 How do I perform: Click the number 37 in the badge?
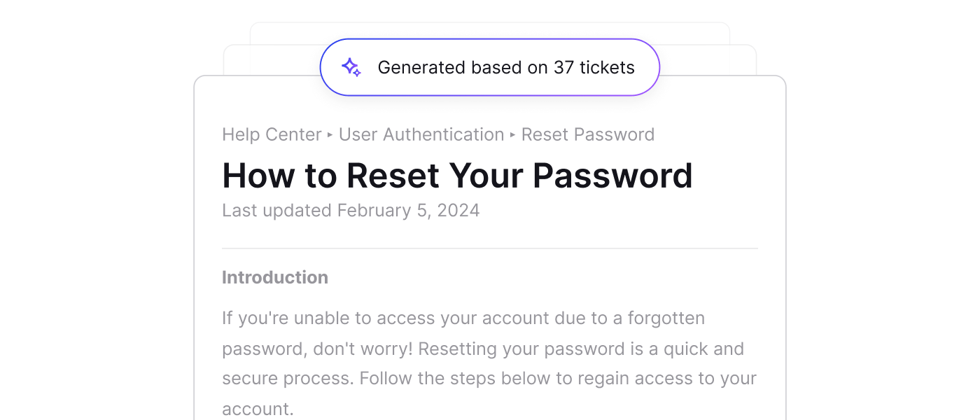pos(563,68)
